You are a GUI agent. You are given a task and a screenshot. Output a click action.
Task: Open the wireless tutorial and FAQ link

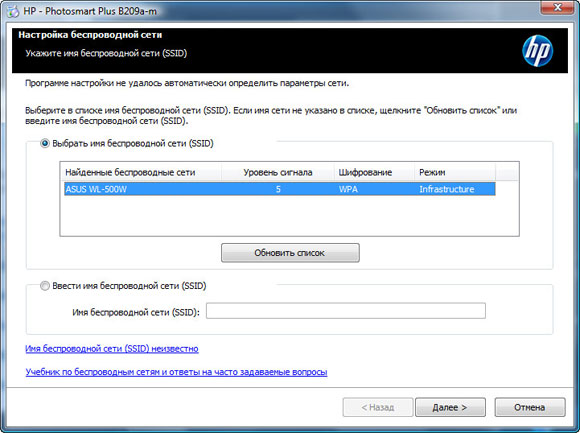tap(176, 372)
